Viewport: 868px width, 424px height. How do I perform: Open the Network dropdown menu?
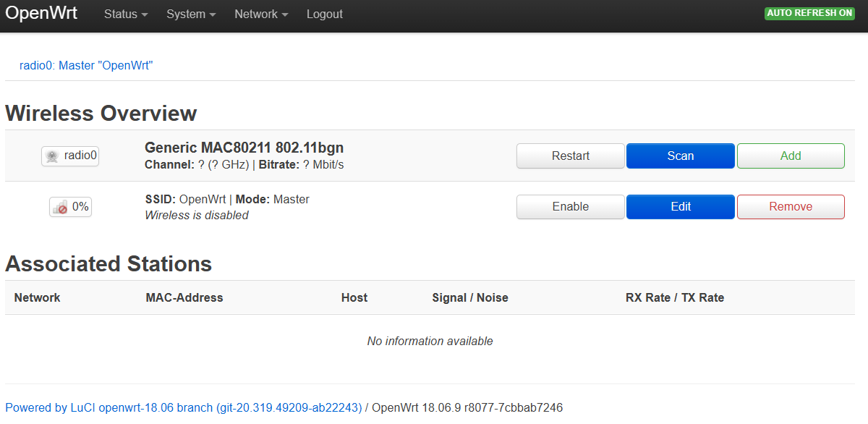click(261, 14)
